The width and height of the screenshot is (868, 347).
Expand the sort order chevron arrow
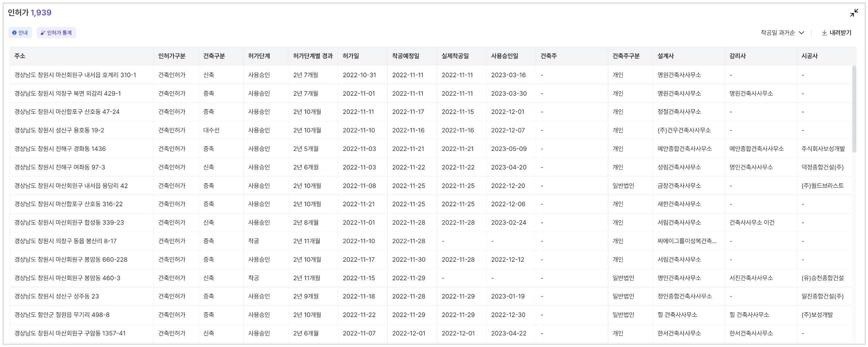pyautogui.click(x=801, y=33)
